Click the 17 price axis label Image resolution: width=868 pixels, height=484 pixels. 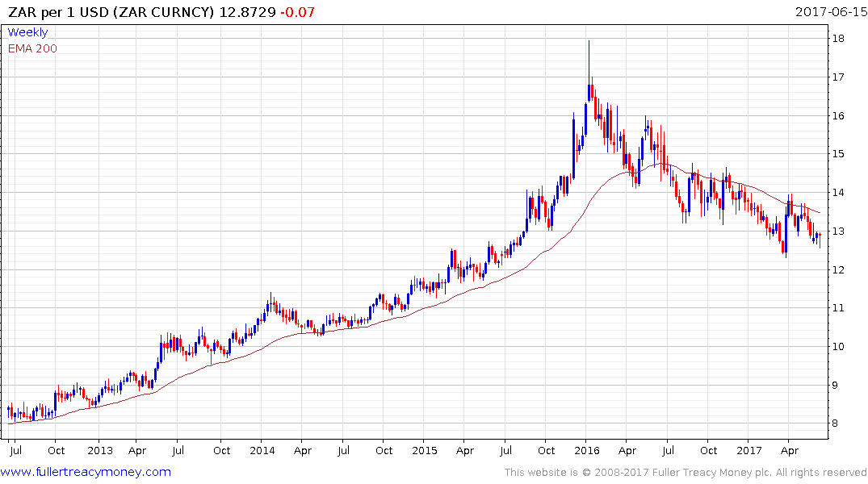837,77
